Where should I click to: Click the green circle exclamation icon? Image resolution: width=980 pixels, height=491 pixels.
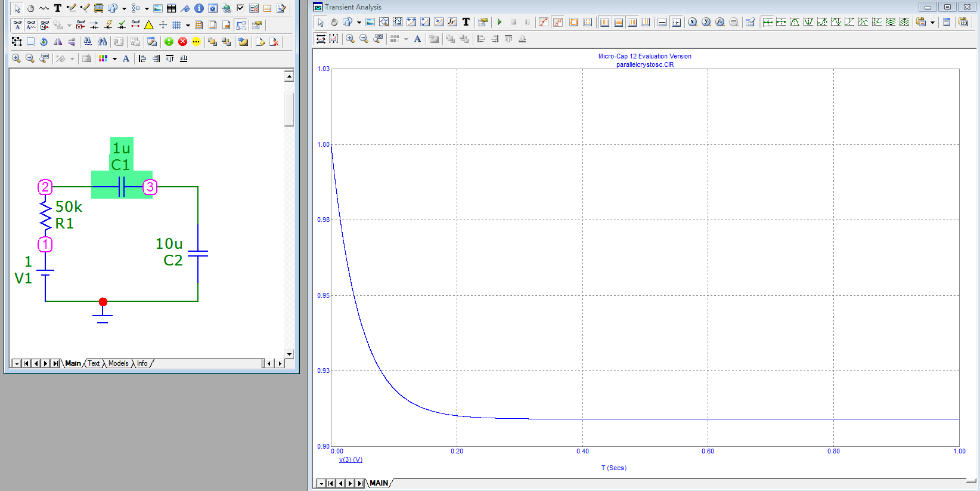pyautogui.click(x=169, y=42)
